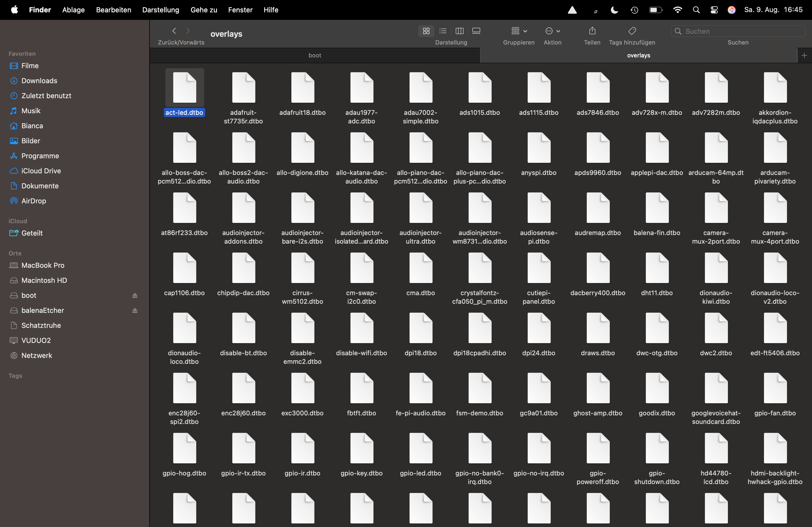Image resolution: width=812 pixels, height=527 pixels.
Task: Select icon grid view
Action: click(x=426, y=31)
